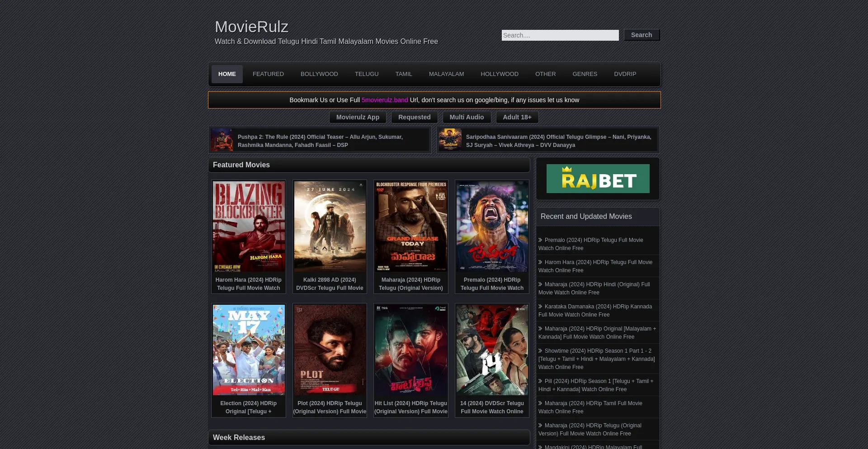Screen dimensions: 868x449
Task: Click the Multi Audio button
Action: coord(467,117)
